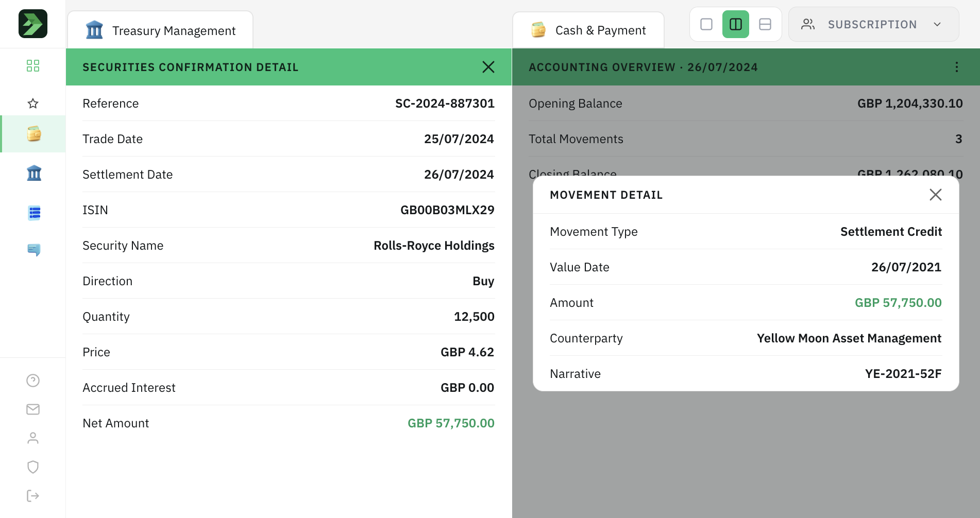The image size is (980, 518).
Task: Switch to side-by-side split layout
Action: click(x=736, y=24)
